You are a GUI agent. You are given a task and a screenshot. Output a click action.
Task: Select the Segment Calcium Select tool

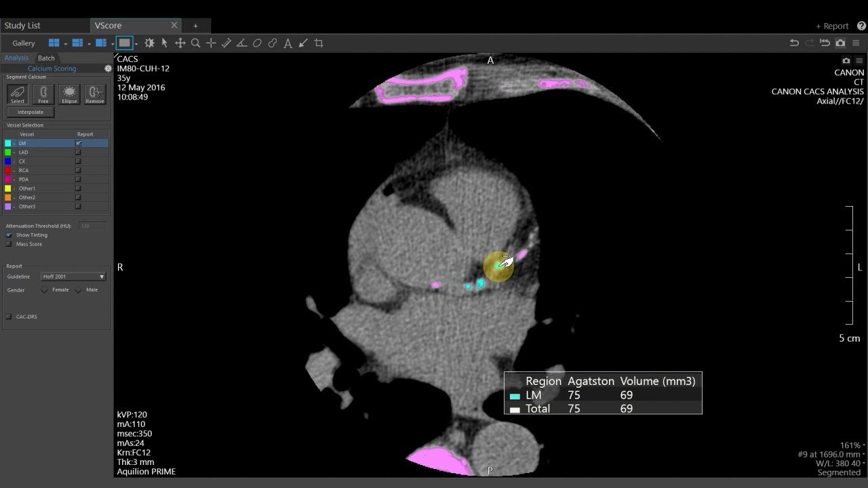[x=18, y=94]
